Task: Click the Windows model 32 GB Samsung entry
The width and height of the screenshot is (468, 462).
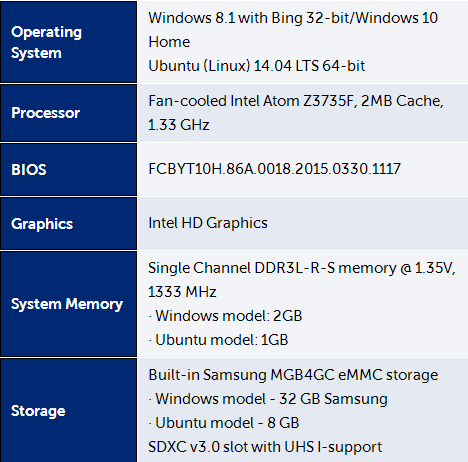Action: [268, 399]
